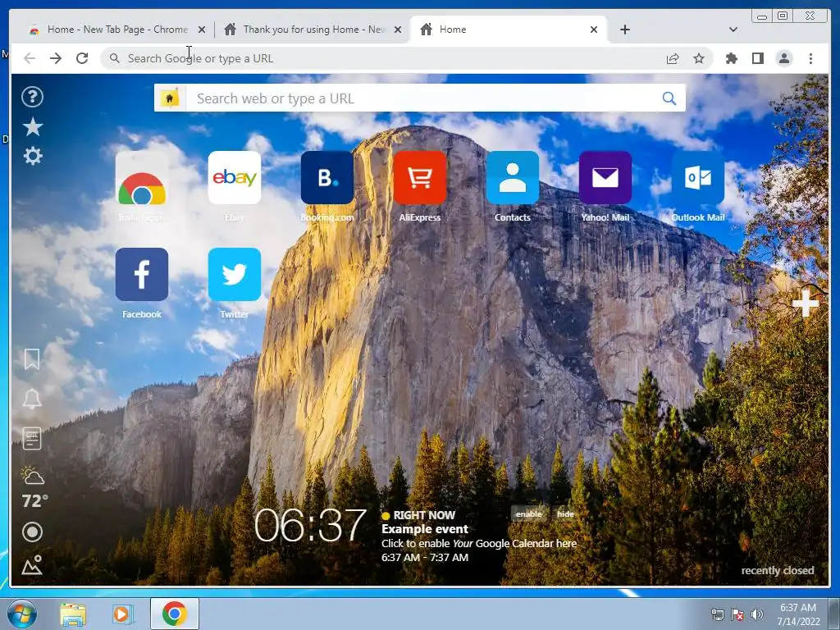Open the help question mark icon
840x630 pixels.
click(x=32, y=97)
